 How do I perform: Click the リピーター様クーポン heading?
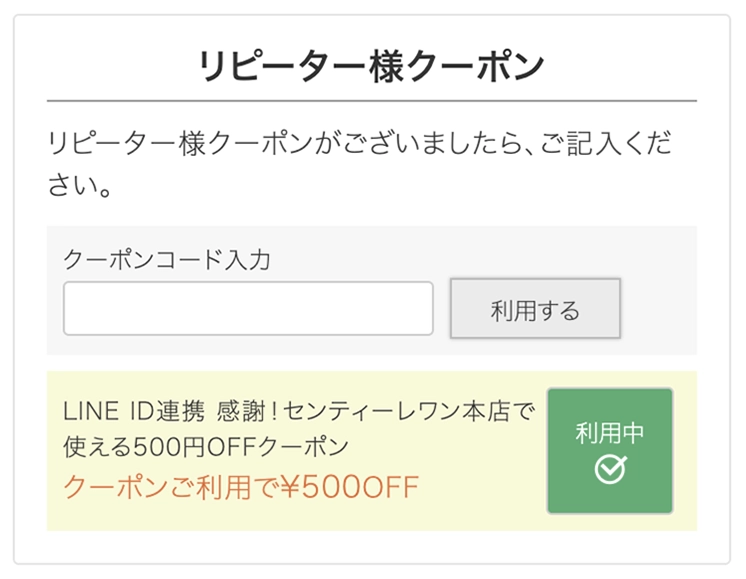point(372,66)
